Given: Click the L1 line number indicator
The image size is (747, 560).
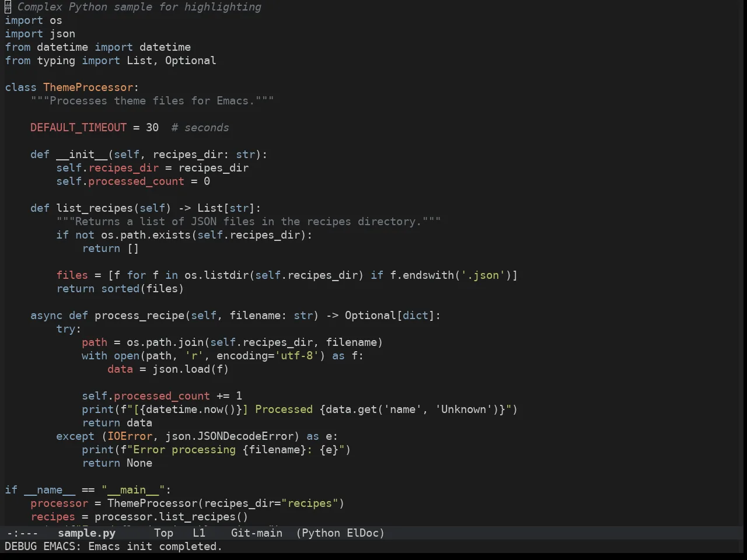Looking at the screenshot, I should 199,533.
